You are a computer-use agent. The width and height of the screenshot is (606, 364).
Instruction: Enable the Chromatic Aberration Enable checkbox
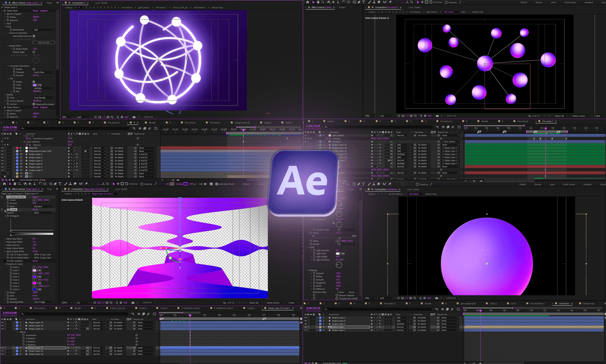pyautogui.click(x=34, y=69)
